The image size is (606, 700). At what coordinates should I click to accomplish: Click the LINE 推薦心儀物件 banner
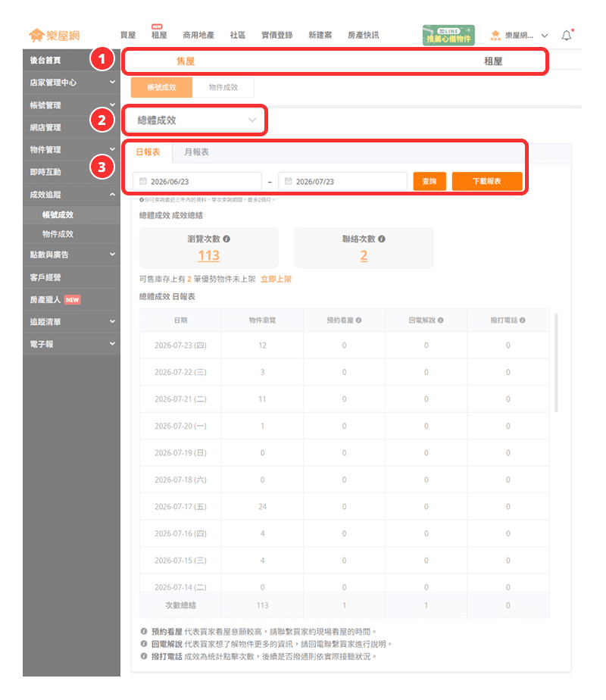point(448,35)
